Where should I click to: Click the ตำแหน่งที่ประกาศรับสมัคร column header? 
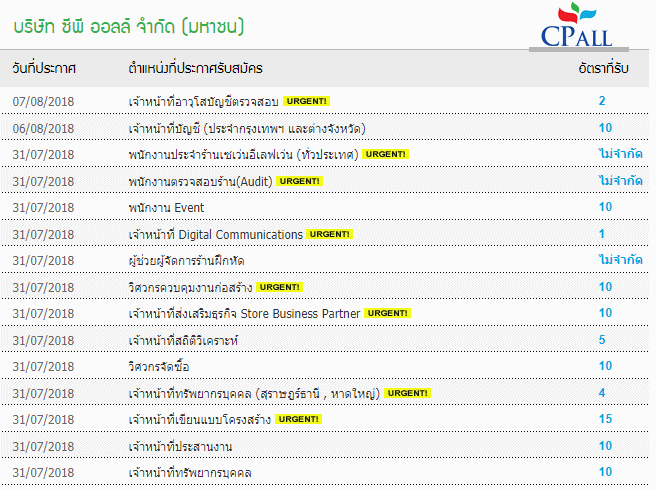(195, 68)
